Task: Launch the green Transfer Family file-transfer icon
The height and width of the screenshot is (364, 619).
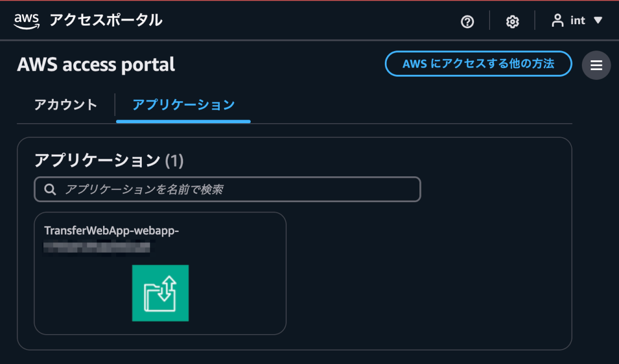Action: tap(160, 293)
